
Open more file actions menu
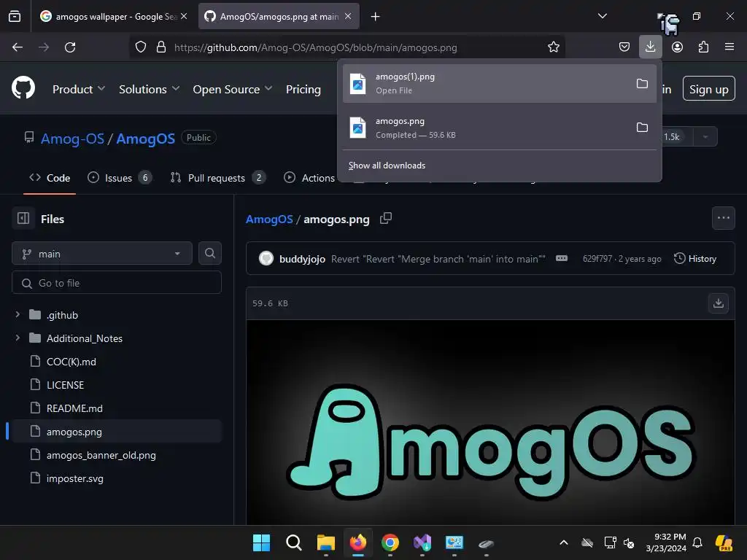(723, 218)
